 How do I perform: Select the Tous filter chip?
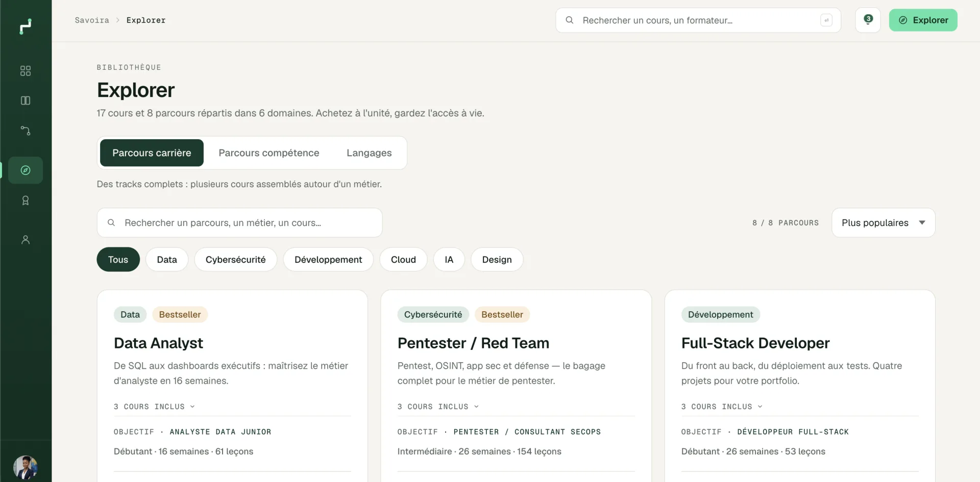[x=118, y=260]
